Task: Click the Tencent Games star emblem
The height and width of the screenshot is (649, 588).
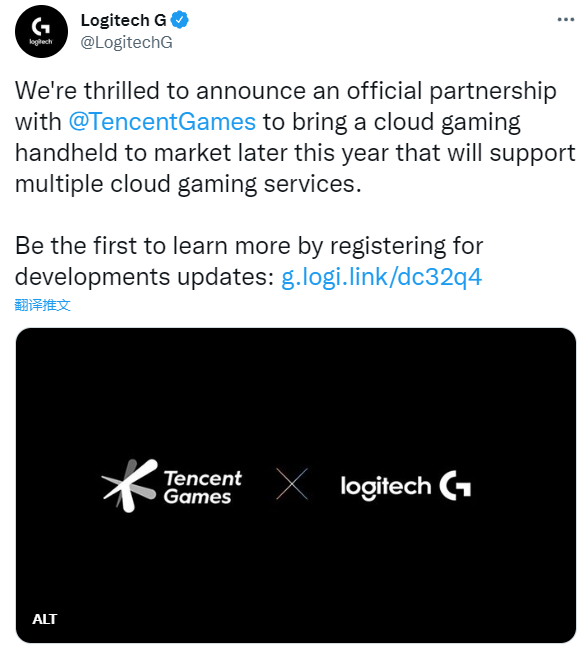Action: (x=130, y=486)
